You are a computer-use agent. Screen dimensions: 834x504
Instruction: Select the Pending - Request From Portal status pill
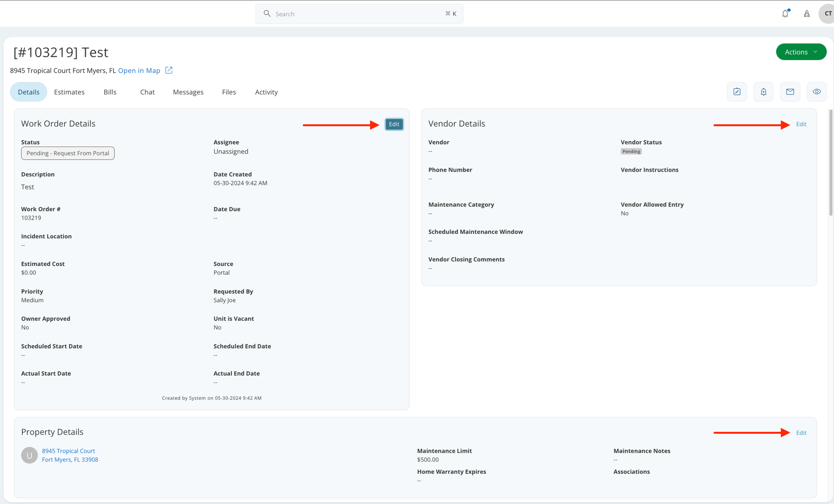pos(67,153)
